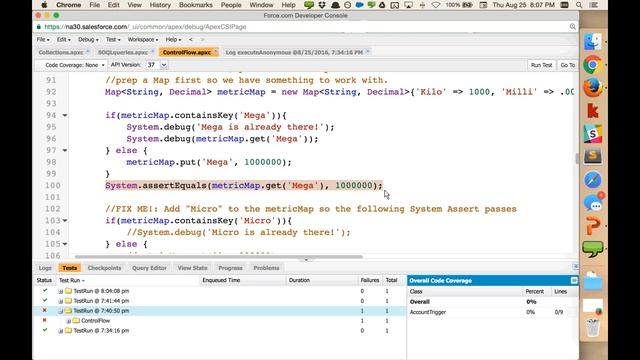Open the Workspace menu dropdown
This screenshot has height=360, width=640.
tap(143, 40)
